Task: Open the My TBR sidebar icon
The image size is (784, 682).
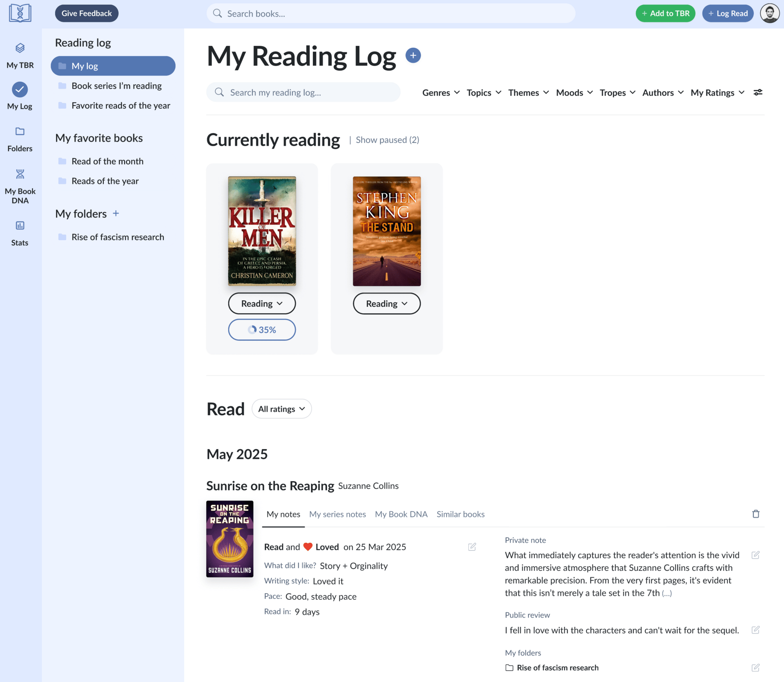Action: point(20,56)
